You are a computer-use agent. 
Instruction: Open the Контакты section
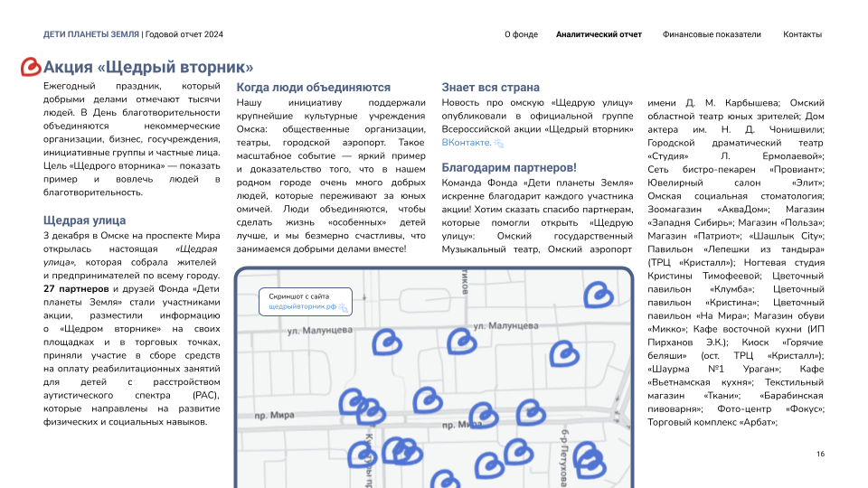pos(802,34)
